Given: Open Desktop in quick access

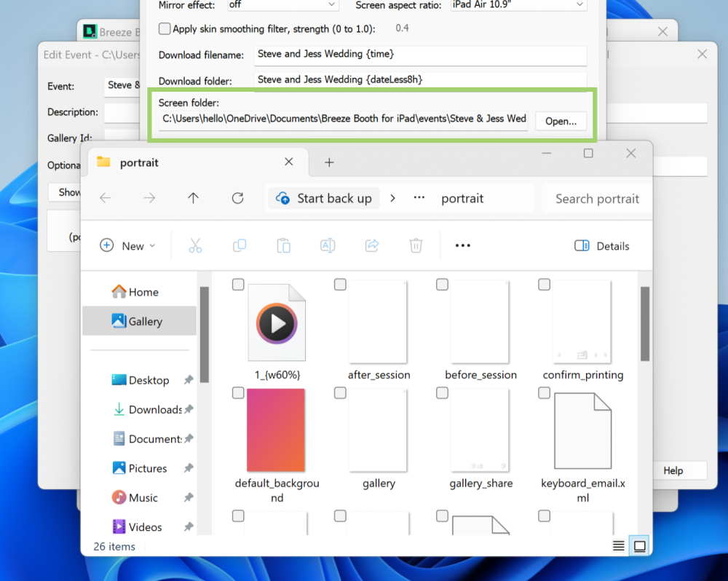Looking at the screenshot, I should [139, 380].
